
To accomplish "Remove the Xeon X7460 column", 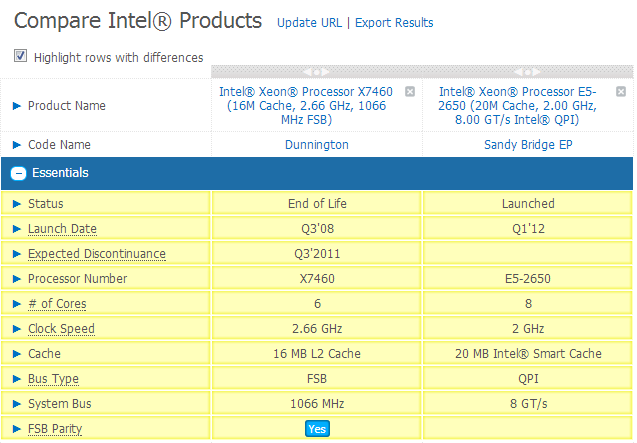I will 410,92.
